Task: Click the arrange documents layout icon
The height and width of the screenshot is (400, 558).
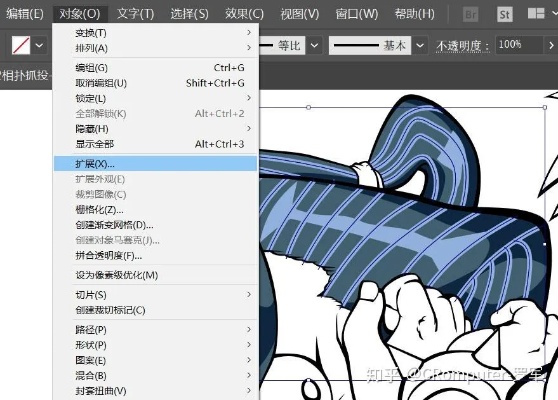Action: coord(536,14)
